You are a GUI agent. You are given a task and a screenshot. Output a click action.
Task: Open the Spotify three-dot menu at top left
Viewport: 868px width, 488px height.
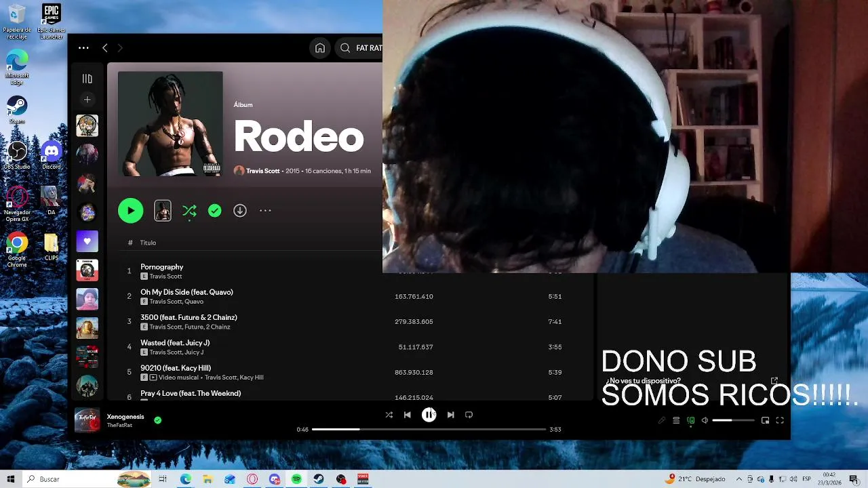coord(83,48)
